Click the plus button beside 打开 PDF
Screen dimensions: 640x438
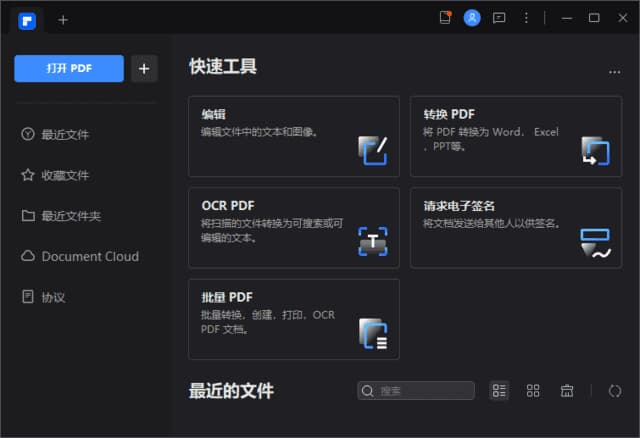tap(144, 68)
